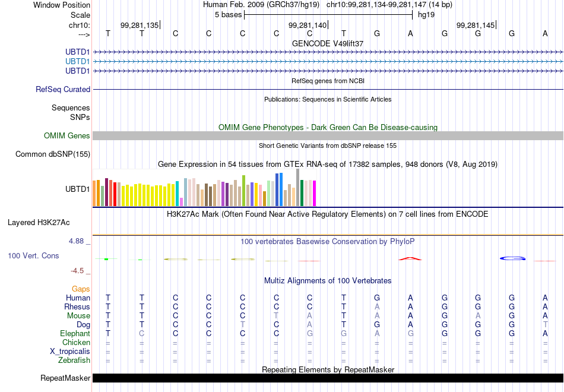Screen dimensions: 564x392
Task: Click the tallest gray bar in GTEx chart
Action: [x=298, y=188]
